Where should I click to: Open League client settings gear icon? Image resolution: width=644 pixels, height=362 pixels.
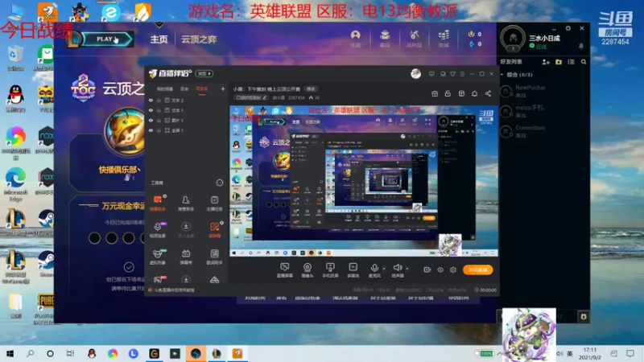(x=568, y=28)
